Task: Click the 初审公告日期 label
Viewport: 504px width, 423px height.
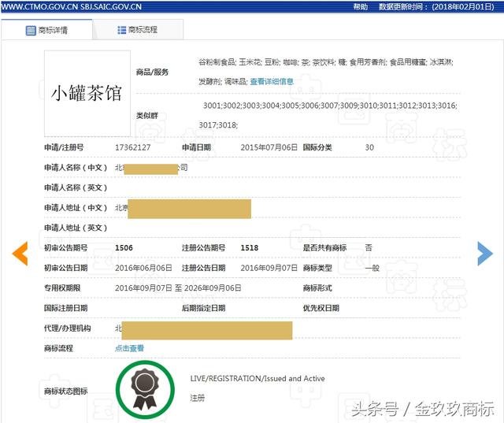Action: tap(66, 268)
